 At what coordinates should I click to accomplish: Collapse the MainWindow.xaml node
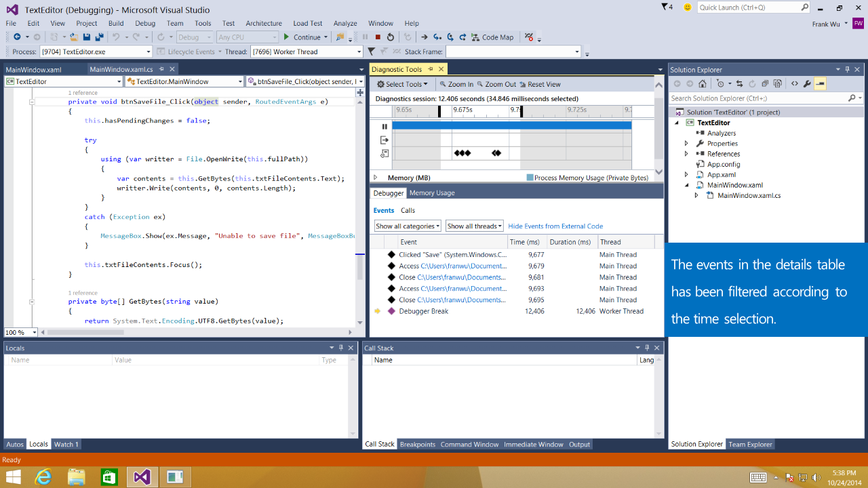686,185
